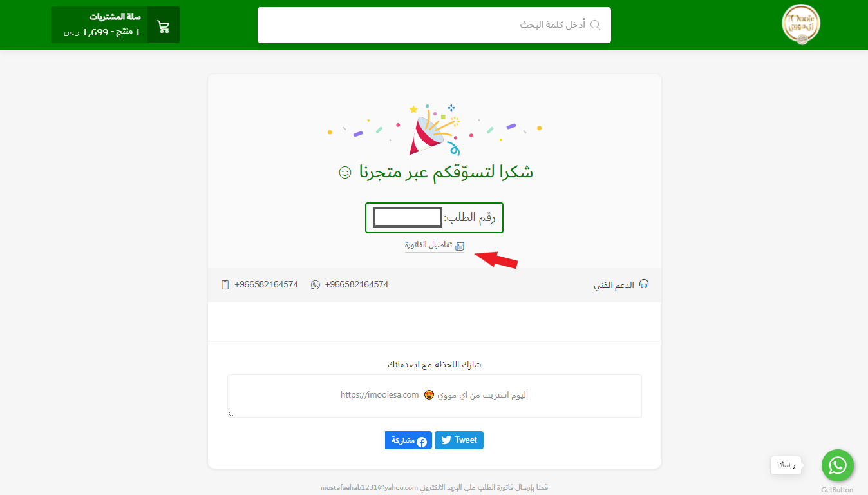Image resolution: width=868 pixels, height=495 pixels.
Task: Open the shopping cart icon
Action: pyautogui.click(x=164, y=26)
